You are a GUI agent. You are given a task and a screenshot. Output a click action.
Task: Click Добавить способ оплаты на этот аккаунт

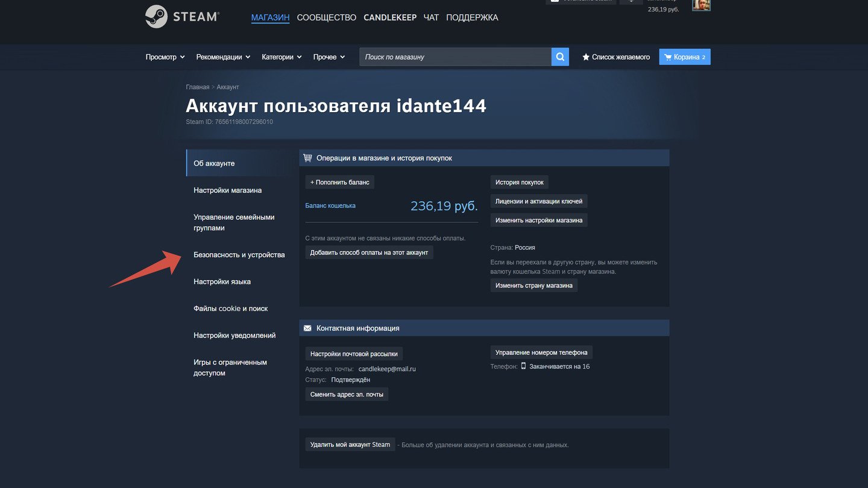[x=369, y=252]
